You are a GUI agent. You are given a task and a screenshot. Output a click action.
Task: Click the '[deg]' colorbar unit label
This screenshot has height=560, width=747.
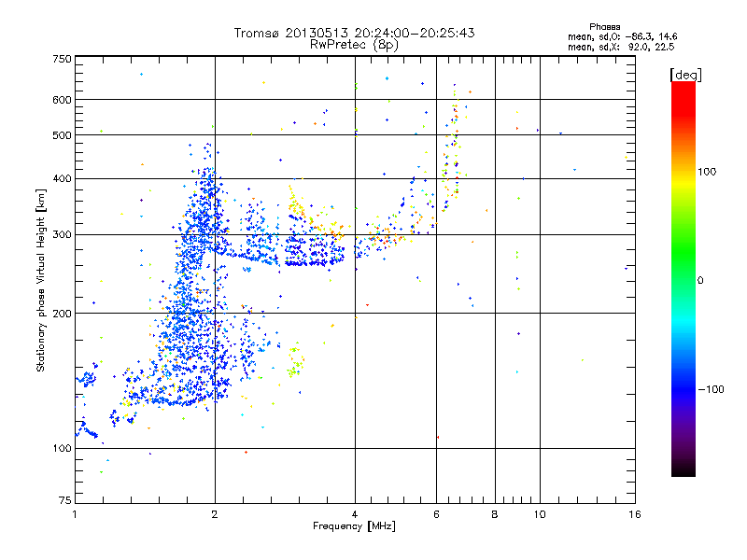tap(685, 75)
